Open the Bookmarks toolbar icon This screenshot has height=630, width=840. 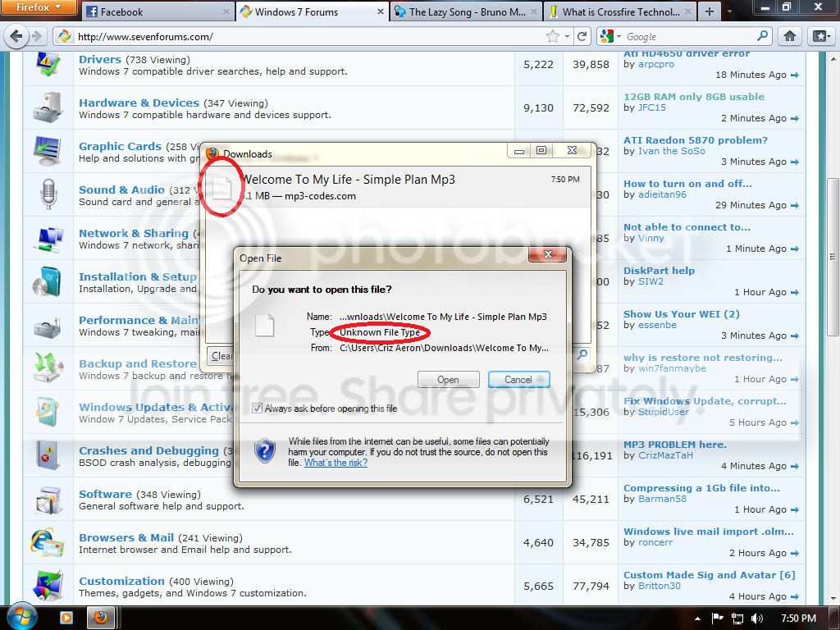click(x=820, y=36)
